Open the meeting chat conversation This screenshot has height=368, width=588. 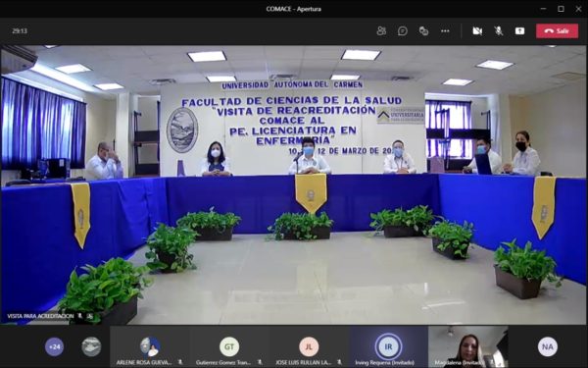tap(403, 30)
